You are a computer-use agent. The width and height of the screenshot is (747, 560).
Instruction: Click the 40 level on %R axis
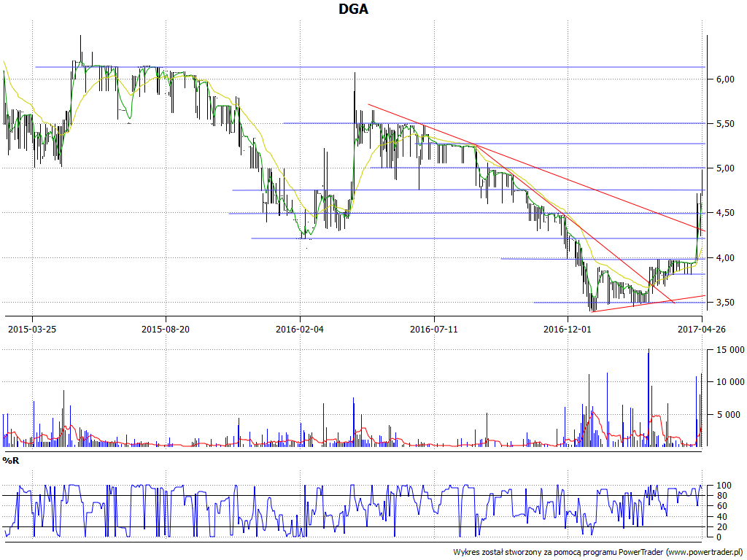tap(720, 517)
